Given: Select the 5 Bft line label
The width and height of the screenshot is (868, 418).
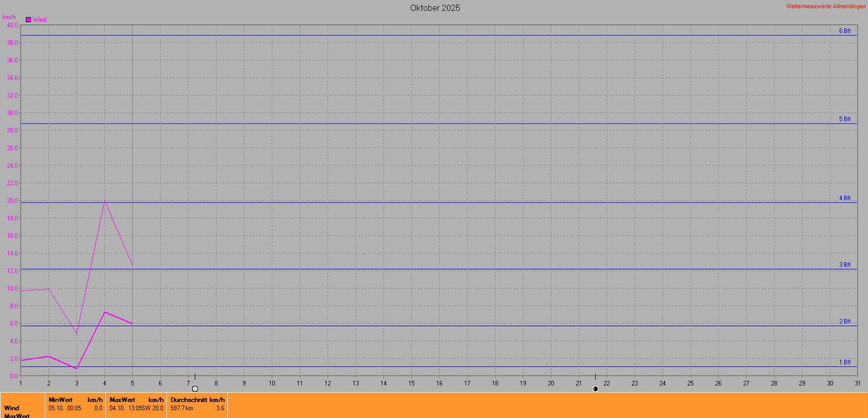Looking at the screenshot, I should point(844,119).
